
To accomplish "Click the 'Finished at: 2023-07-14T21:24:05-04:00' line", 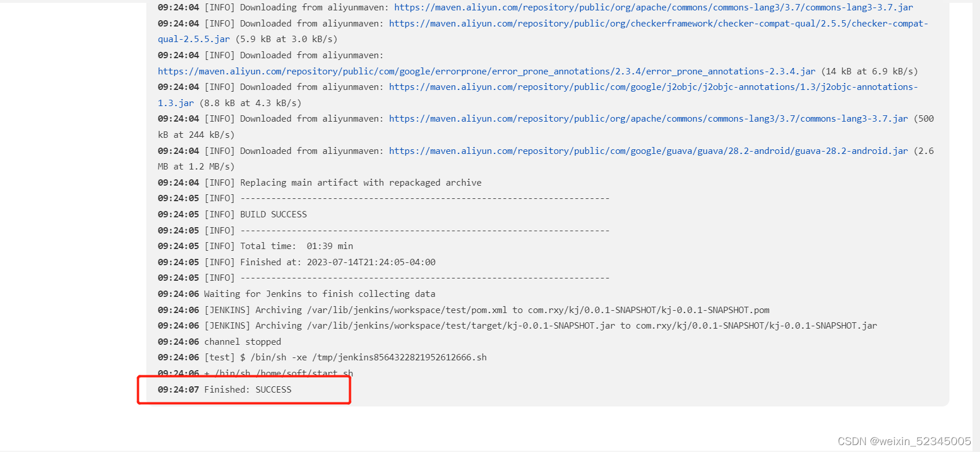I will tap(297, 262).
